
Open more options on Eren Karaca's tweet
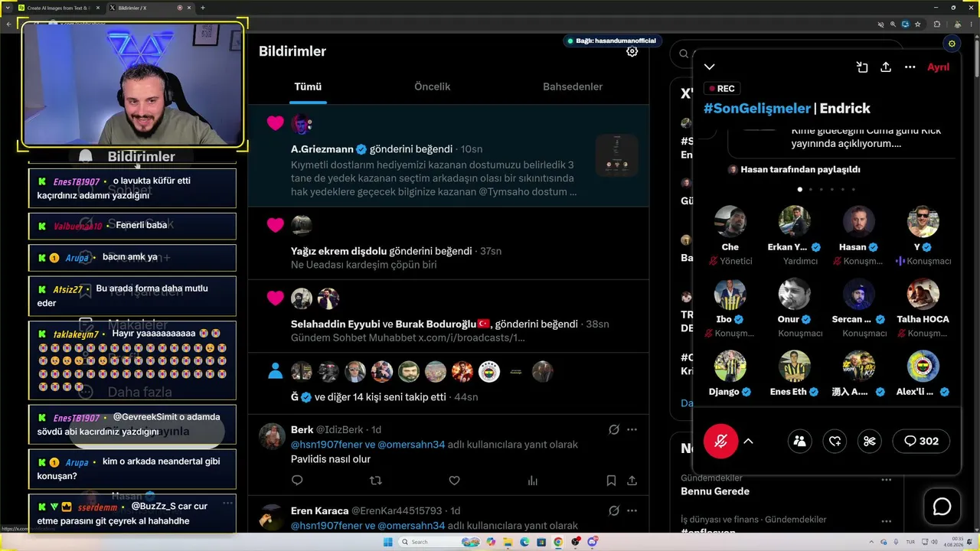[632, 510]
